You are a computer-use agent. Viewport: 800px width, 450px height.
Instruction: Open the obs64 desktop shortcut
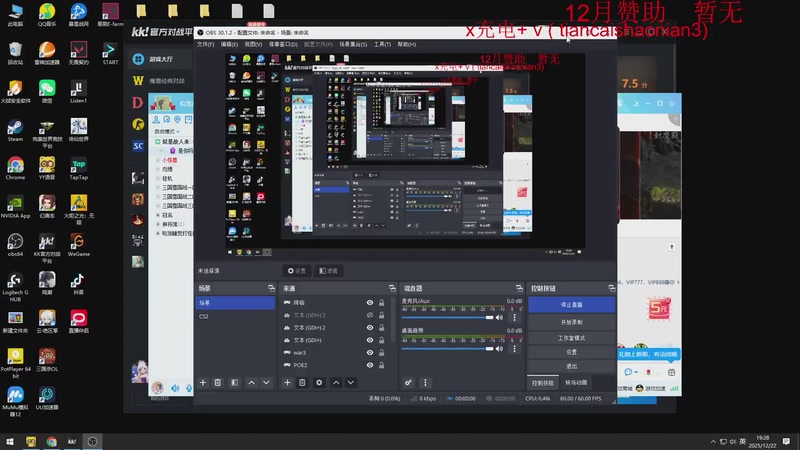(15, 245)
